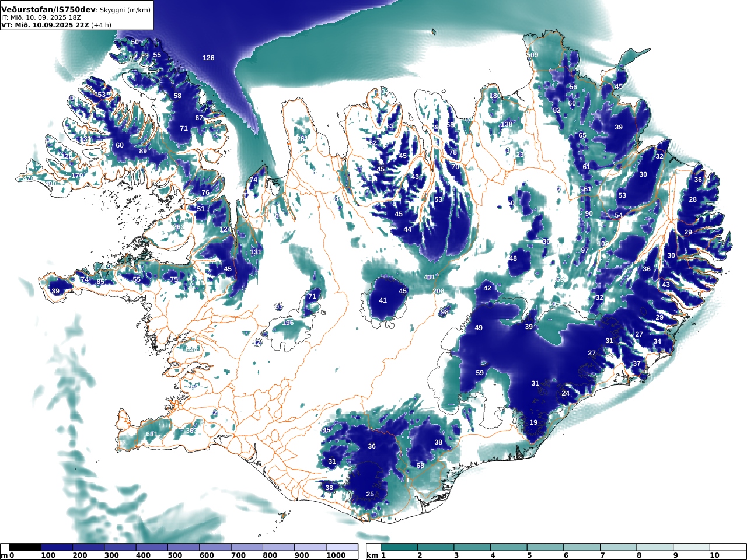This screenshot has height=560, width=747.
Task: Click the light 9–10 km legend segment
Action: (691, 547)
